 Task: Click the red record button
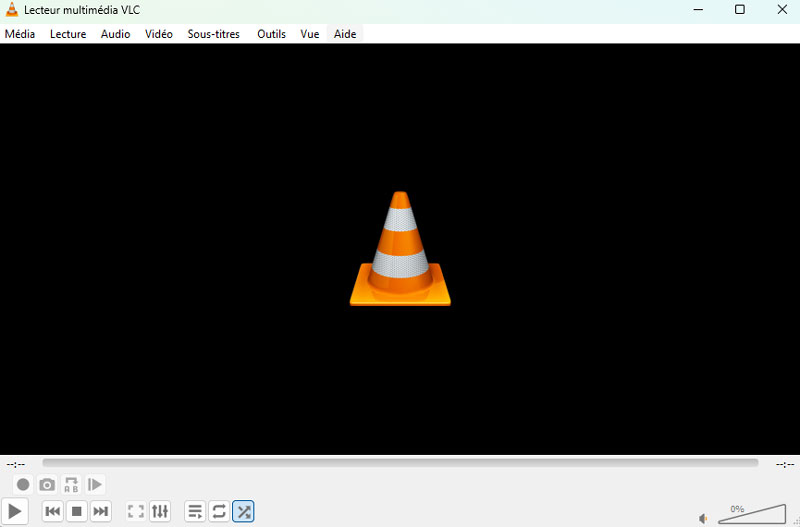pyautogui.click(x=23, y=485)
